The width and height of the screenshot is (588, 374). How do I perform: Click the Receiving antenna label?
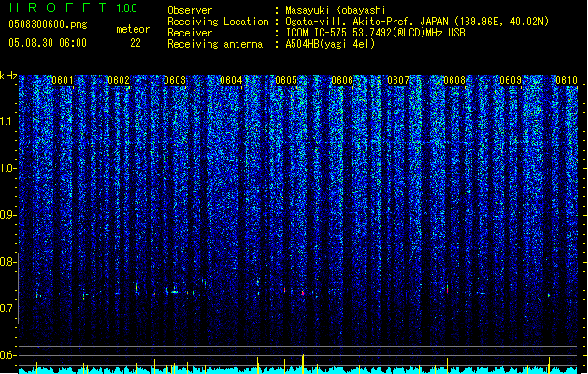(x=215, y=44)
